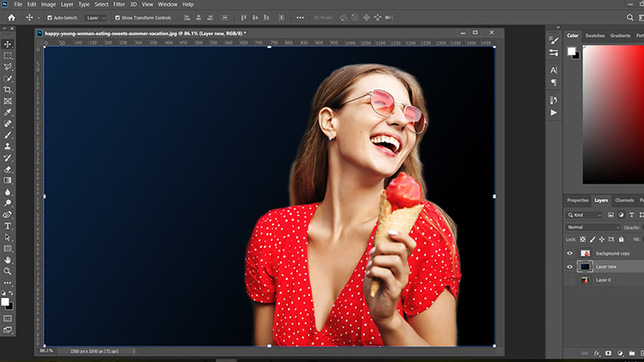644x362 pixels.
Task: Select the Healing Brush tool
Action: click(8, 124)
